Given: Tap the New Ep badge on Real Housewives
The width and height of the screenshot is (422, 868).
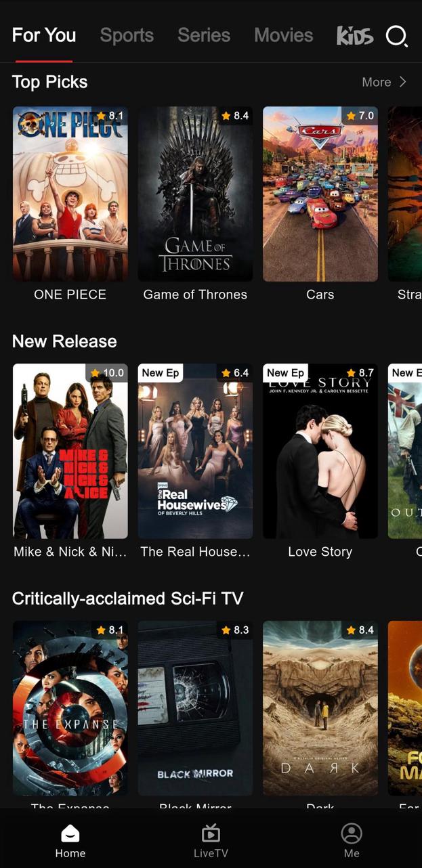Looking at the screenshot, I should tap(161, 373).
